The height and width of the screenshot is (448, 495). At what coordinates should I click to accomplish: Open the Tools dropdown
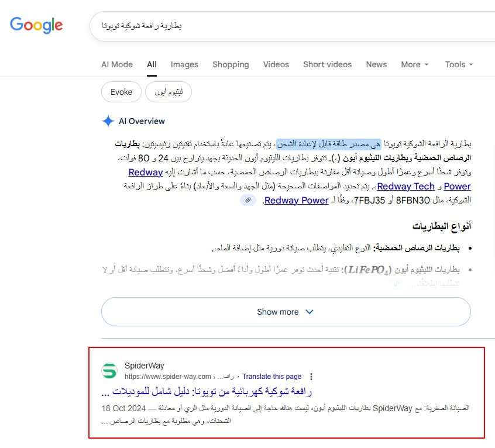(459, 64)
